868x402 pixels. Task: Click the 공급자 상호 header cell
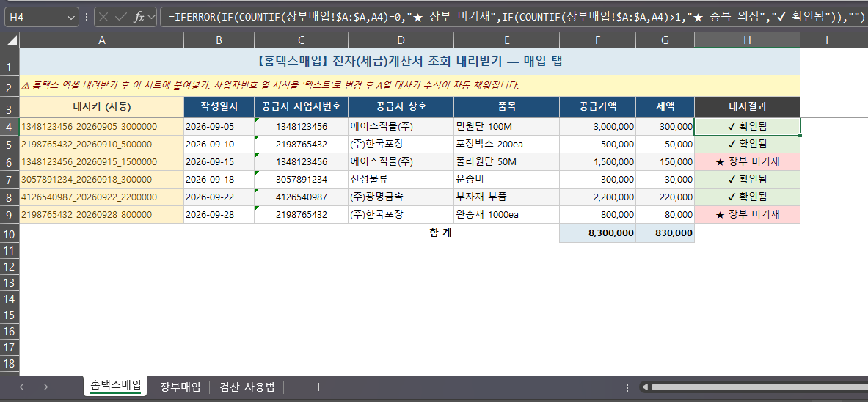(401, 107)
